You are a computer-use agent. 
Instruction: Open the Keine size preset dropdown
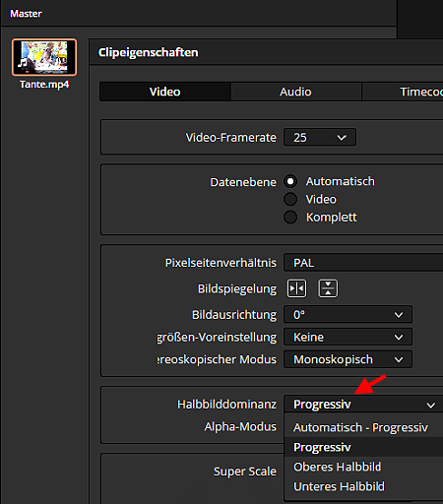(348, 337)
